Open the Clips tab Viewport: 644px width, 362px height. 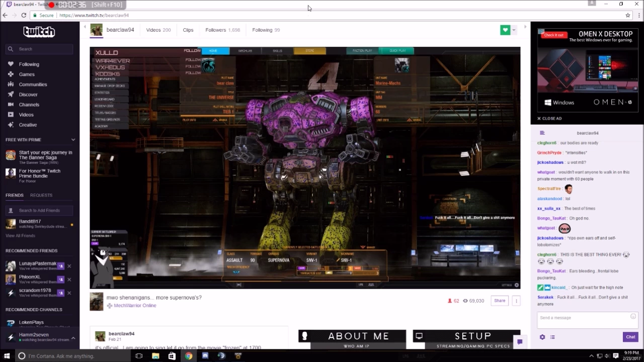[x=188, y=30]
